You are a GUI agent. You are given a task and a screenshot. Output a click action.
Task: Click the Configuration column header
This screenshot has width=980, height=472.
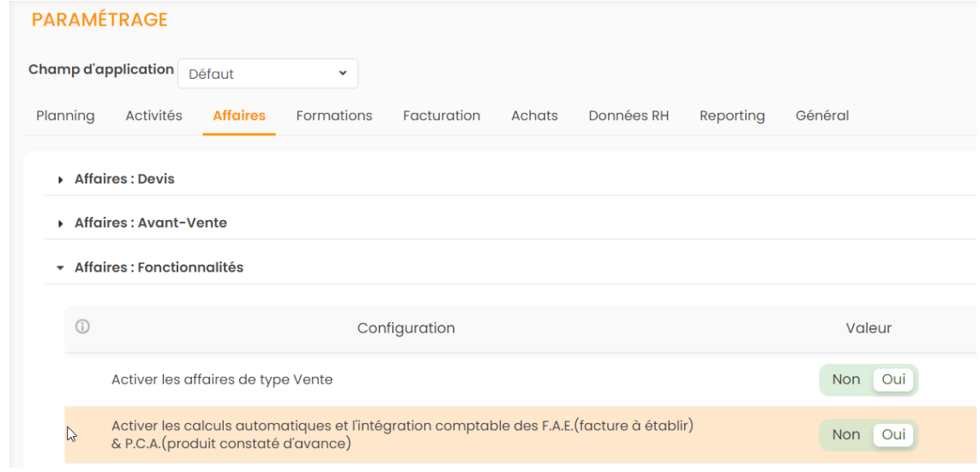pyautogui.click(x=406, y=328)
